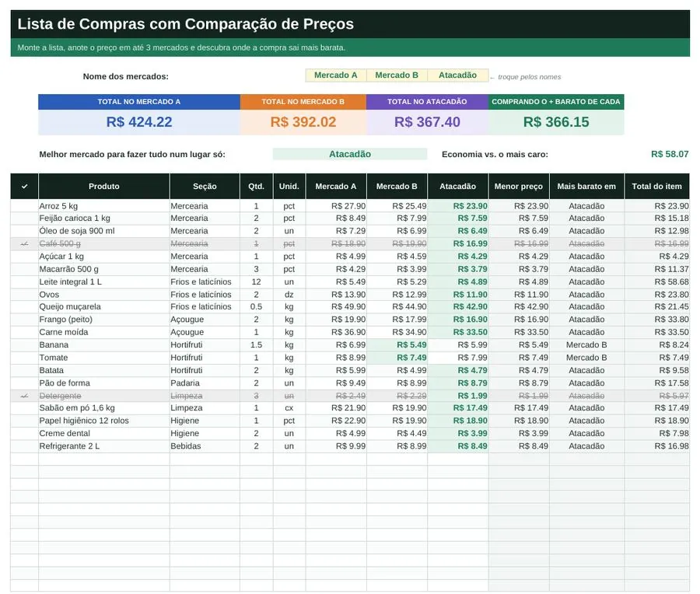
Task: Select the Carne moída product cell
Action: coord(104,332)
